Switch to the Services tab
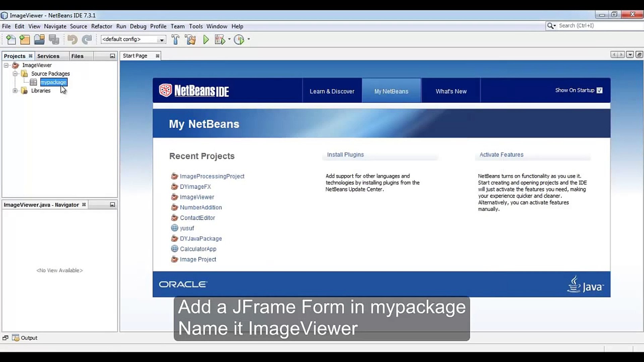The width and height of the screenshot is (644, 362). click(48, 56)
